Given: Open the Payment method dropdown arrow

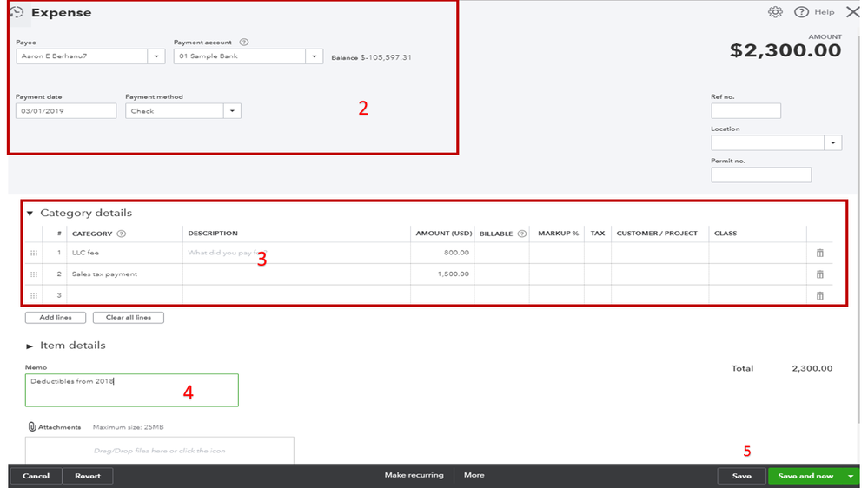Looking at the screenshot, I should pos(233,110).
